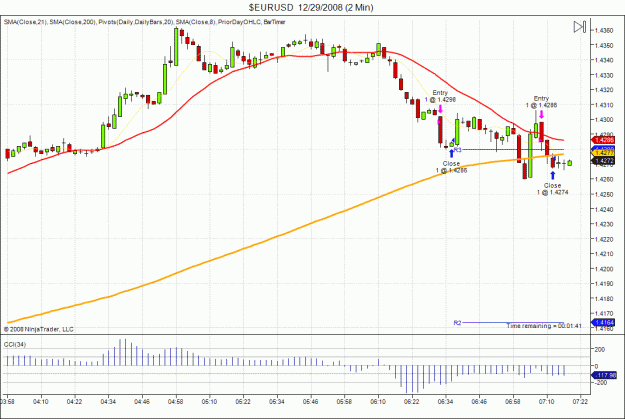Screen dimensions: 625x419
Task: Click the magenta entry arrow at 1.4298
Action: click(440, 108)
